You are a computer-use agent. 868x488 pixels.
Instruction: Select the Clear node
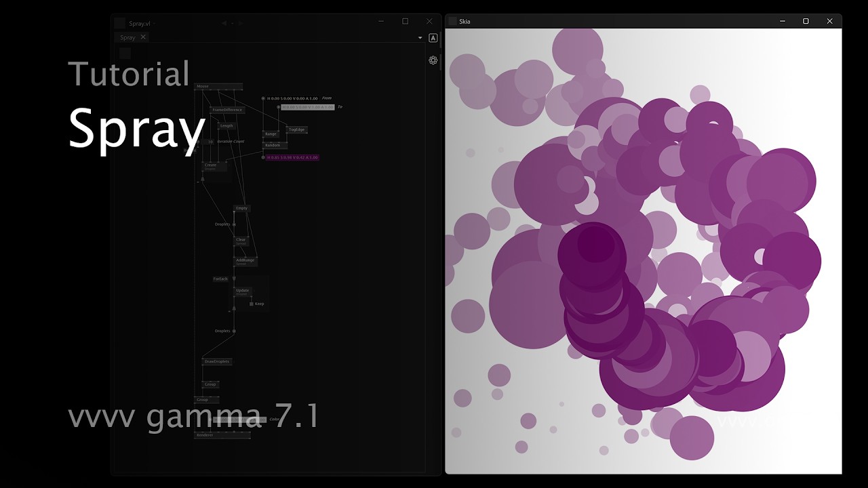241,241
